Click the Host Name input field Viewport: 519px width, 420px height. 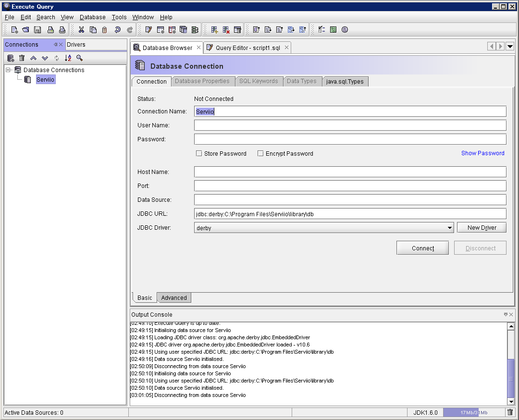pos(350,172)
